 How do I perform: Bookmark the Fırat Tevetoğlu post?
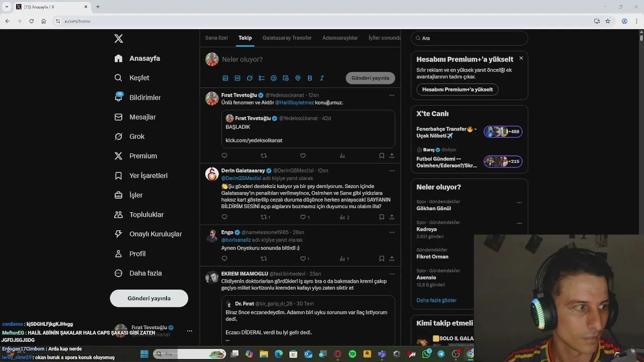pyautogui.click(x=382, y=156)
